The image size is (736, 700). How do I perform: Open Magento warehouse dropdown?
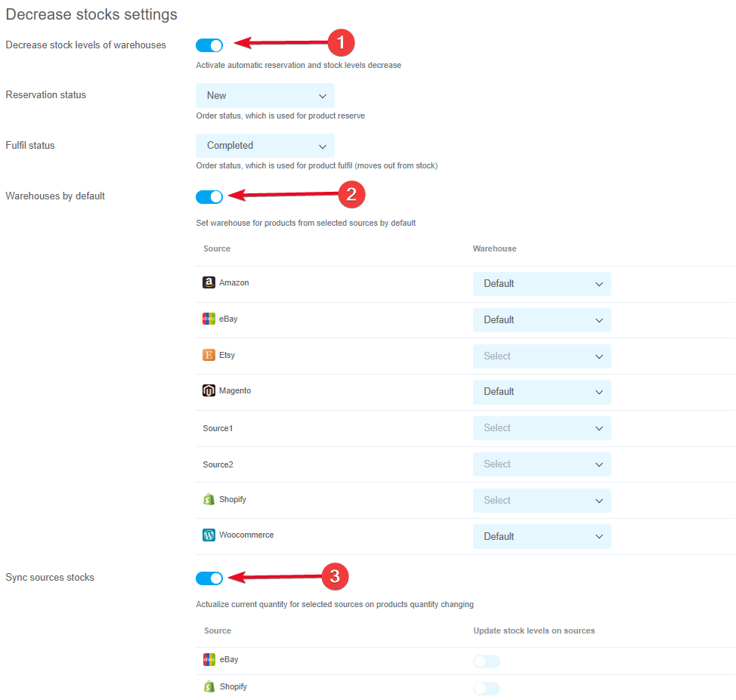pyautogui.click(x=542, y=392)
